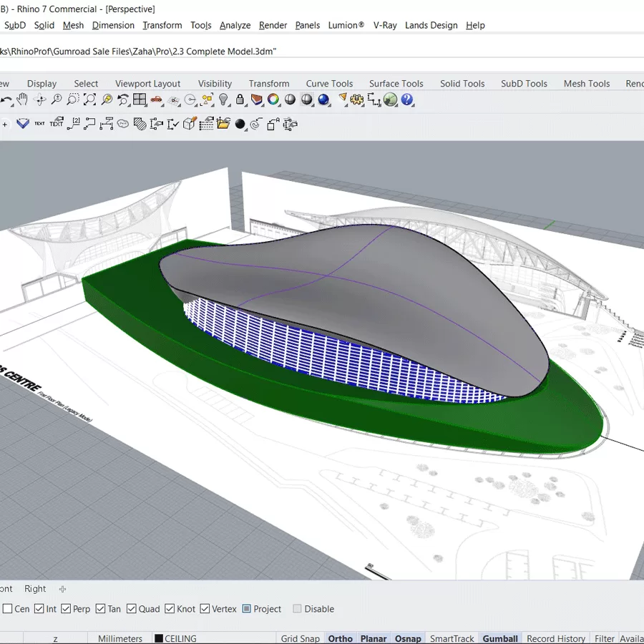
Task: Toggle the Knot osnap checkbox
Action: [170, 608]
